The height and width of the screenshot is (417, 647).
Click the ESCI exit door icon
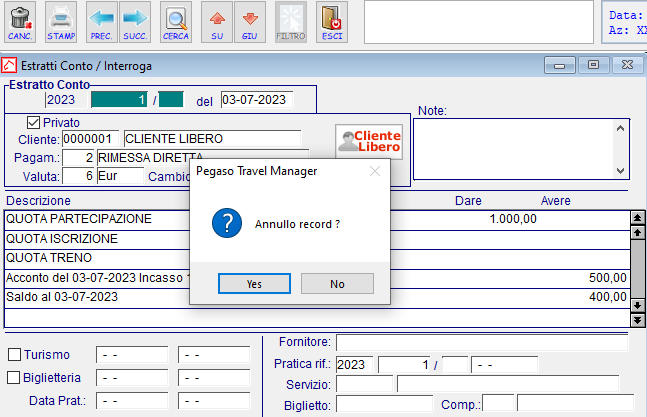[332, 22]
